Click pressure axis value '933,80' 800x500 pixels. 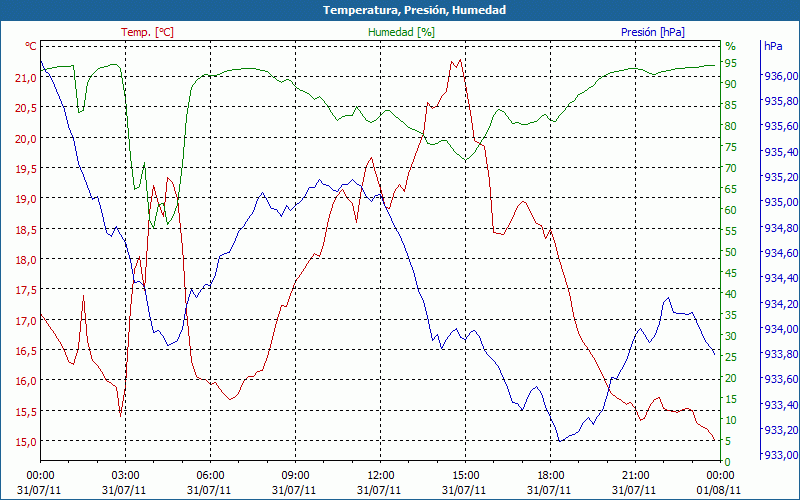coord(779,354)
